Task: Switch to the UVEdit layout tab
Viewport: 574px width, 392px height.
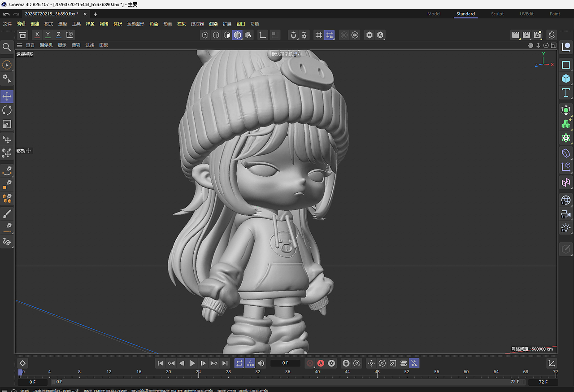Action: [x=526, y=14]
